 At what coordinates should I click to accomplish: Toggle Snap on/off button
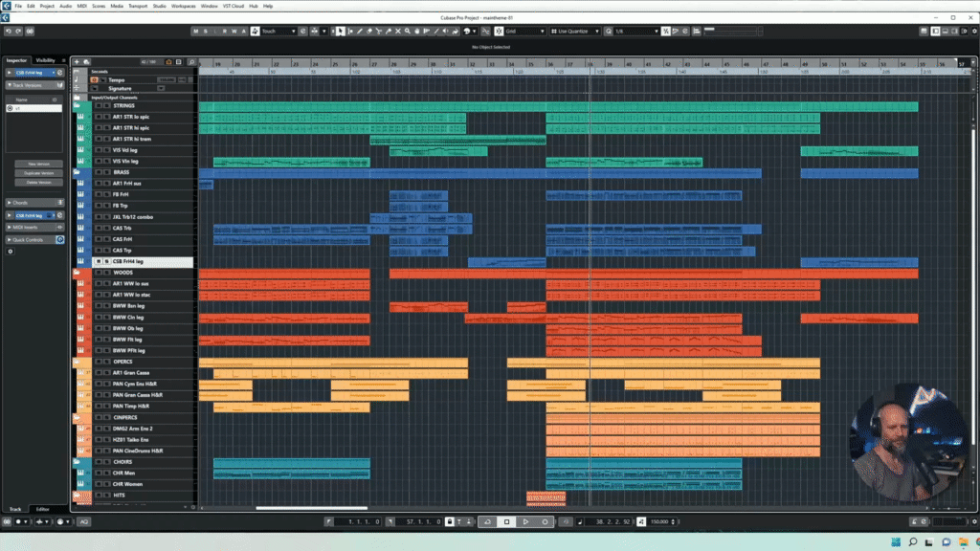tap(499, 32)
